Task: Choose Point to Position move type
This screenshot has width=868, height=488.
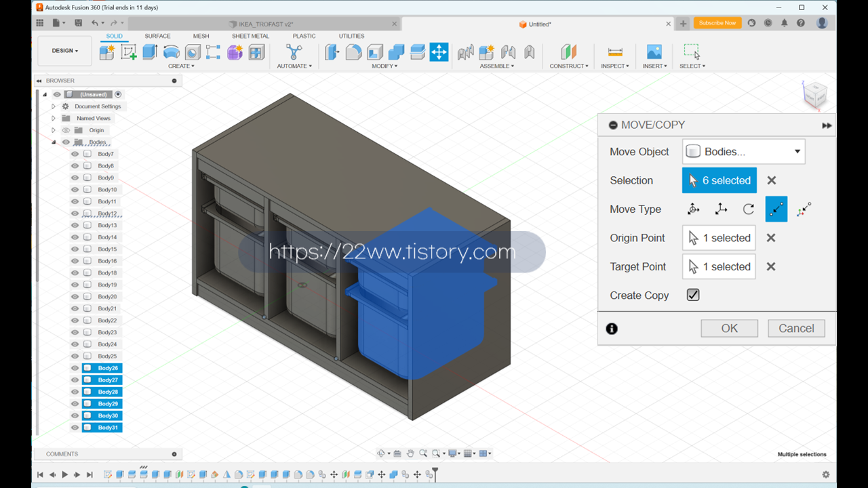Action: [x=804, y=209]
